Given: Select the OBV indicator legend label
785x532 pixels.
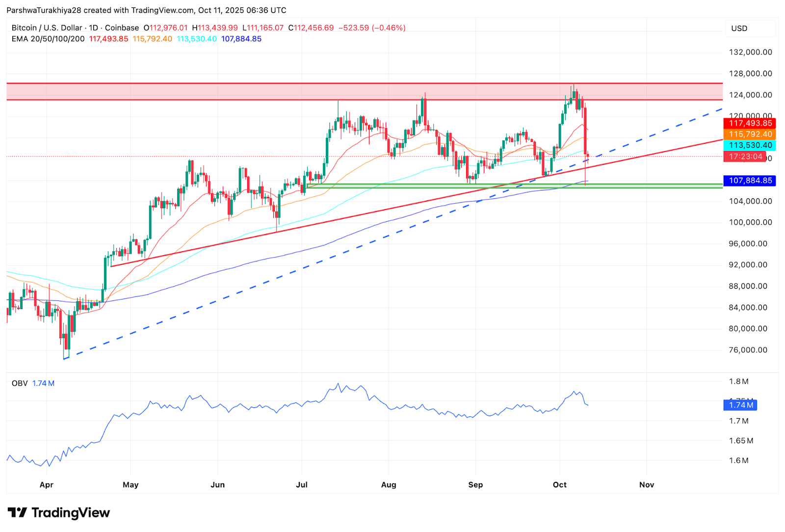Looking at the screenshot, I should [20, 383].
